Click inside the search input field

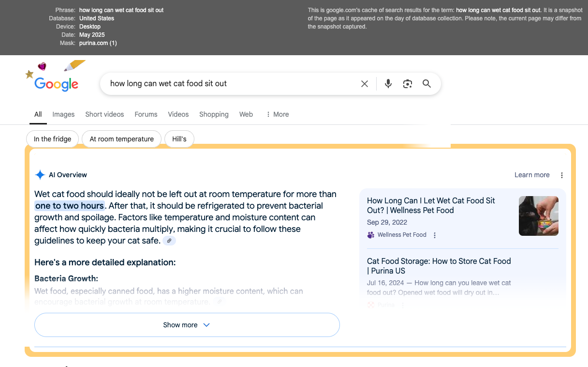pos(218,83)
